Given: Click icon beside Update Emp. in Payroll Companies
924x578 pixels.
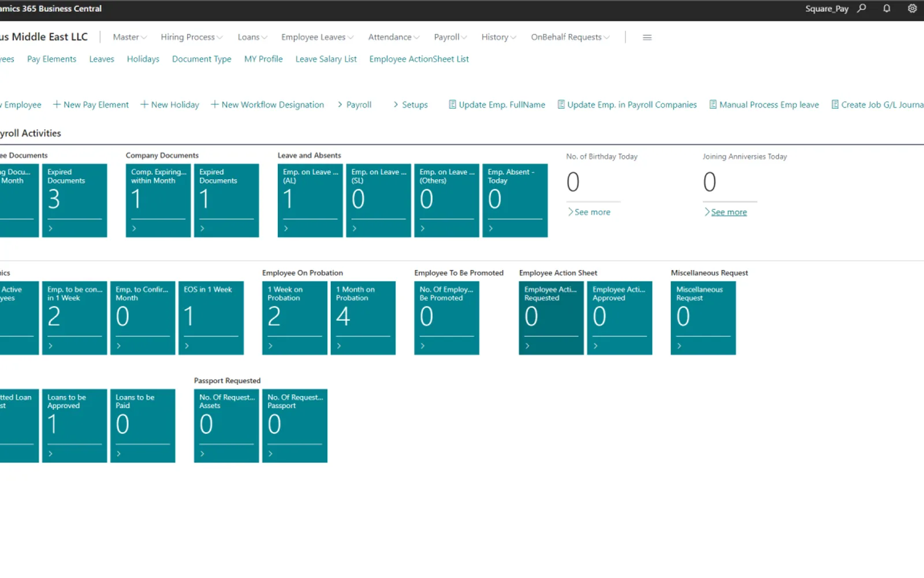Looking at the screenshot, I should click(561, 105).
